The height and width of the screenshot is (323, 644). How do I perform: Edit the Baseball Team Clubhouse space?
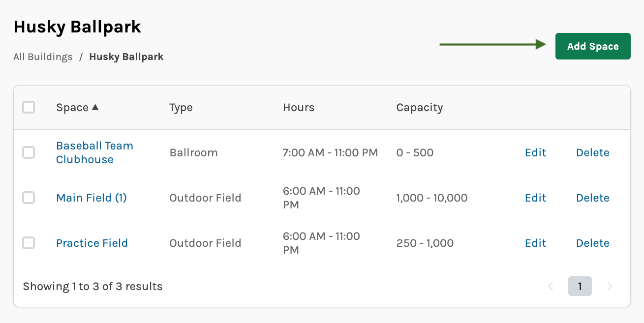click(535, 152)
